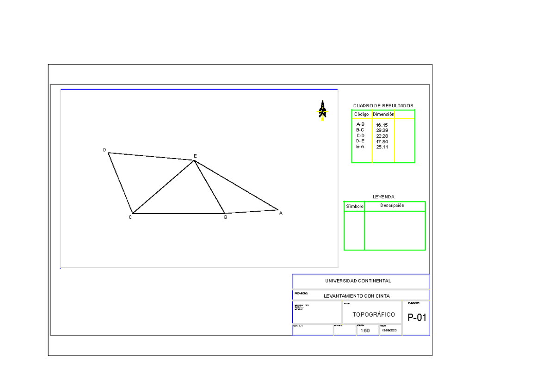
Task: Click the date in the title block
Action: click(389, 331)
